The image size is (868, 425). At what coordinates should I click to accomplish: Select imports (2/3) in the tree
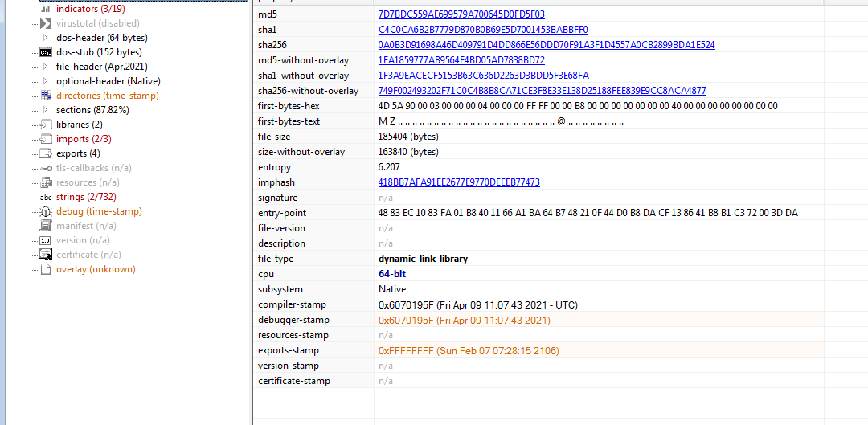84,139
